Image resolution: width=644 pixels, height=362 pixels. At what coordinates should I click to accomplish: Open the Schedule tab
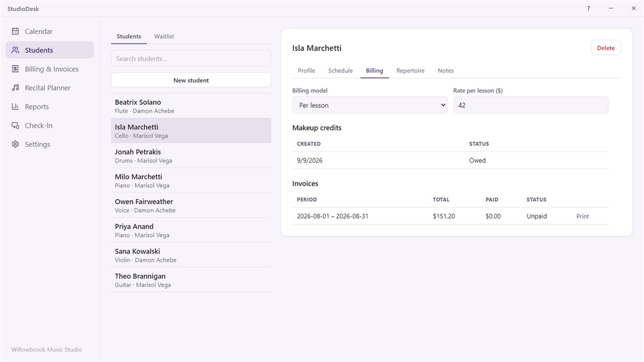[x=340, y=71]
